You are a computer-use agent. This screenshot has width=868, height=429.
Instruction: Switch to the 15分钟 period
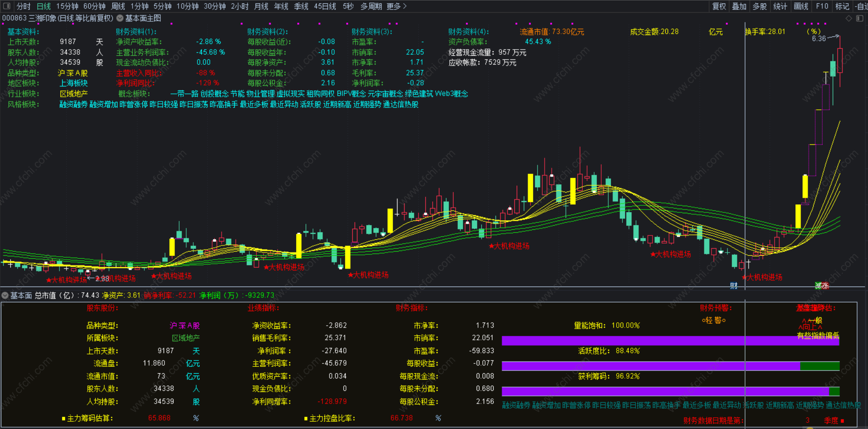click(67, 6)
